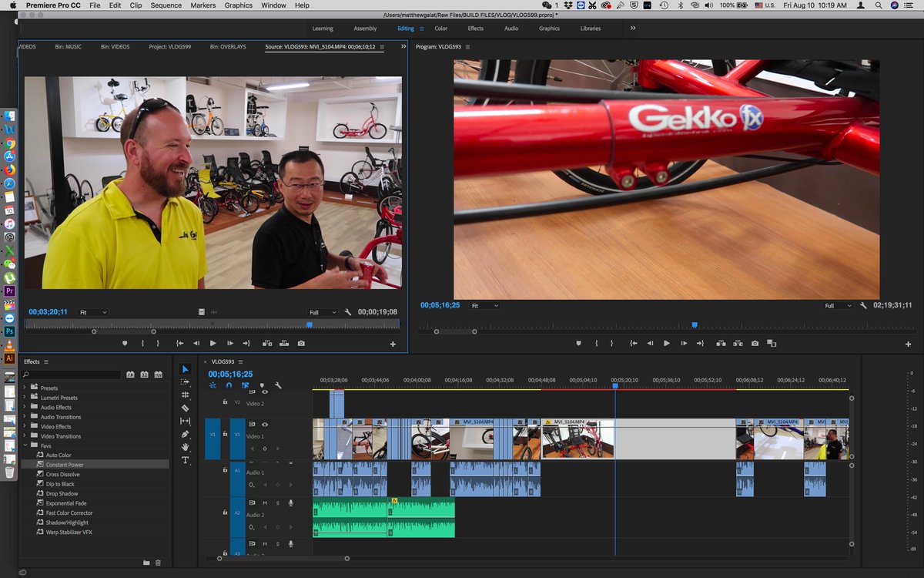Collapse the Favs folder

pyautogui.click(x=25, y=445)
